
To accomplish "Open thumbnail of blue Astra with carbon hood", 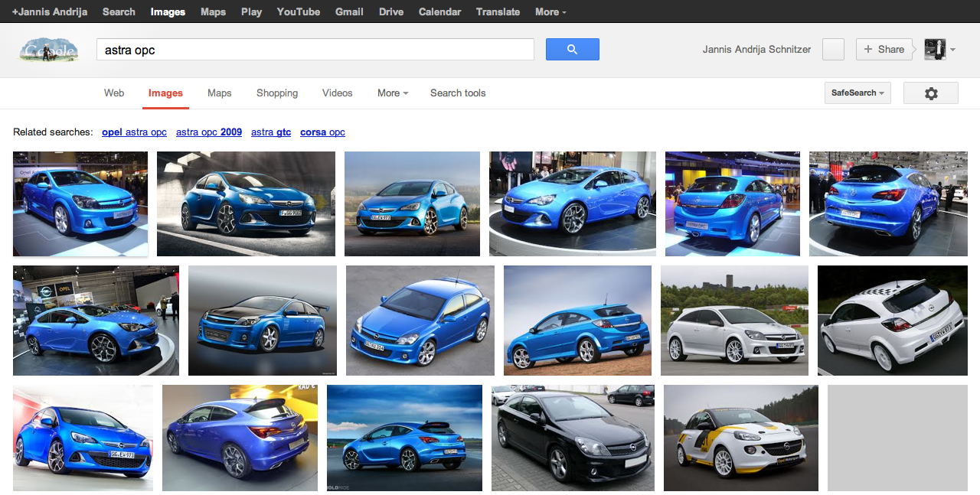I will 263,321.
